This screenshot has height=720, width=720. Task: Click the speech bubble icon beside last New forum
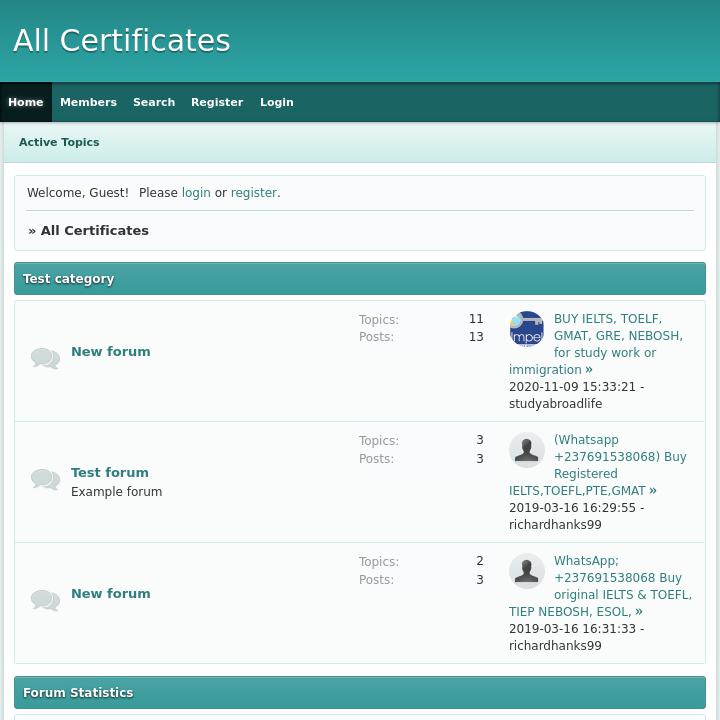[x=45, y=600]
